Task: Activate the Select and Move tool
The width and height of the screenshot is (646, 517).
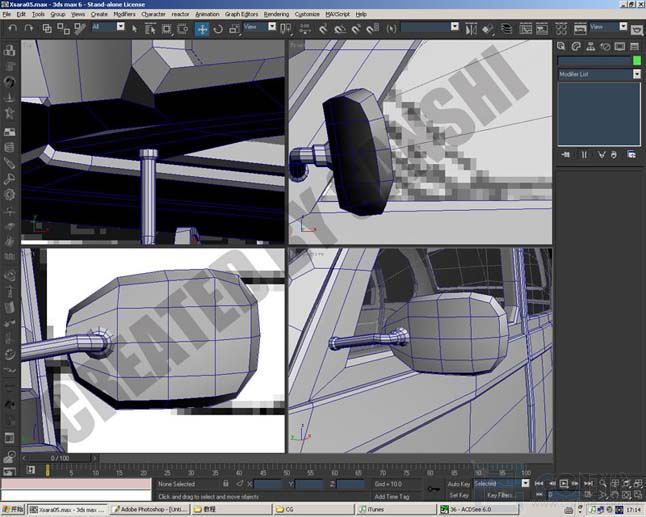Action: point(202,29)
